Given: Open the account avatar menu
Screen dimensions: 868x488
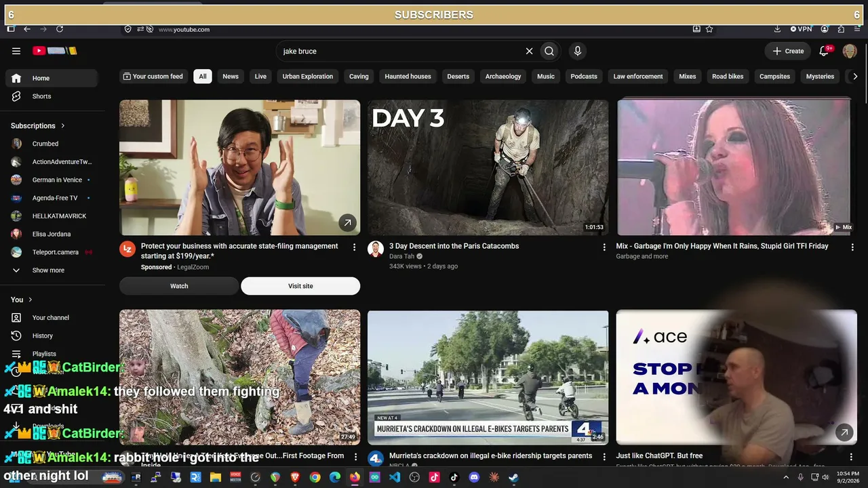Looking at the screenshot, I should pyautogui.click(x=850, y=51).
